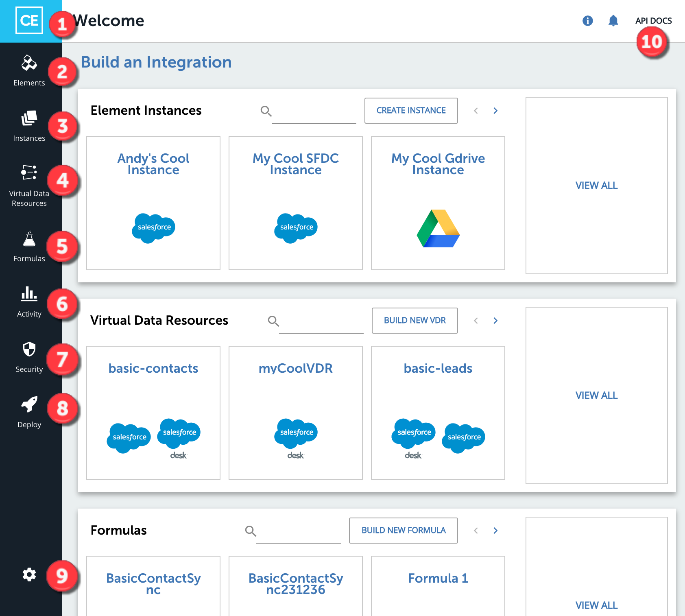Open the Security shield icon
This screenshot has width=685, height=616.
pos(29,349)
